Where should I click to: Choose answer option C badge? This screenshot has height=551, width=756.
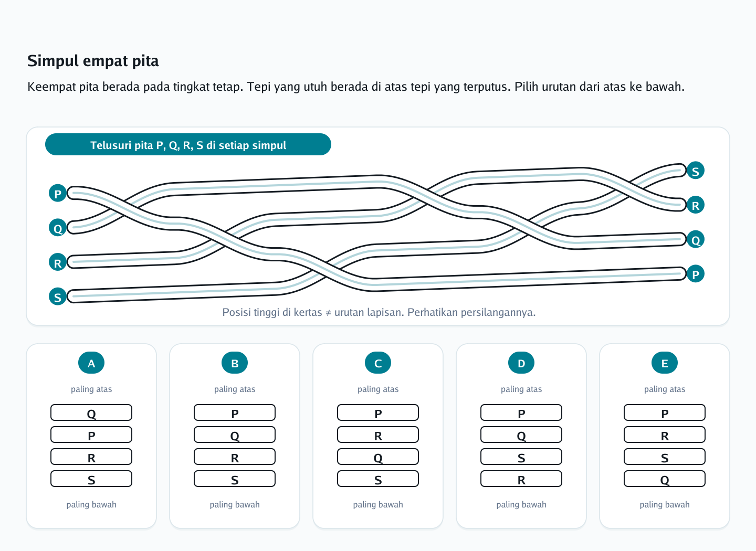(378, 363)
